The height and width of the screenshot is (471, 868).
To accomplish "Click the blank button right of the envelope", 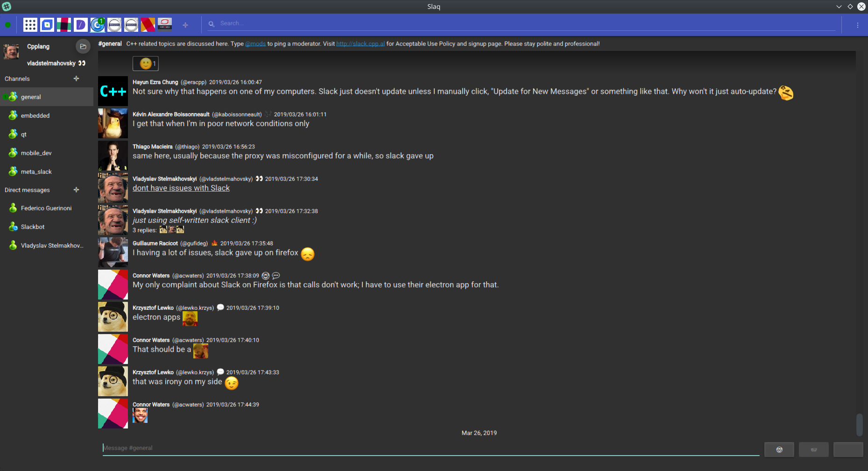I will point(848,450).
